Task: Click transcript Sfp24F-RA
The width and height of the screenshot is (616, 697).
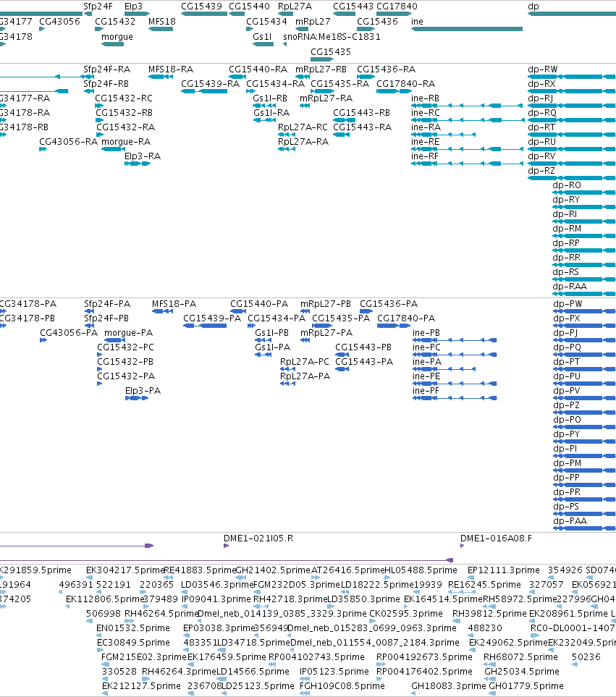Action: pos(106,69)
